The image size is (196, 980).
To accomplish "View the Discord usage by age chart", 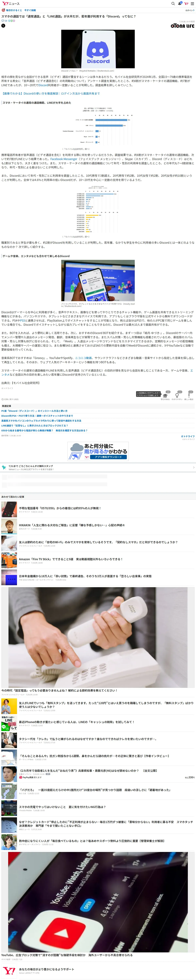I will [98, 209].
